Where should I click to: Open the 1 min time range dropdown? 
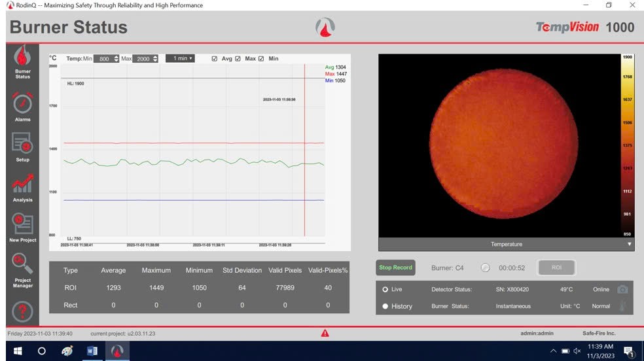tap(180, 58)
